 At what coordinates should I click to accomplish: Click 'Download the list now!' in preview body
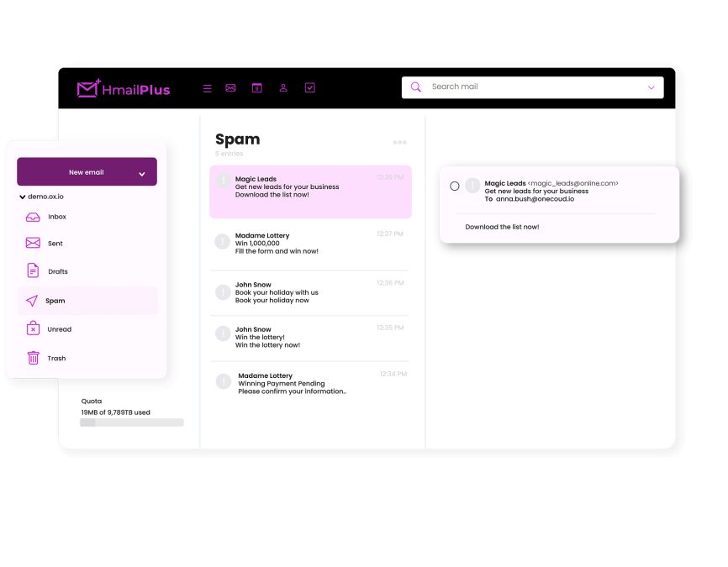(502, 227)
